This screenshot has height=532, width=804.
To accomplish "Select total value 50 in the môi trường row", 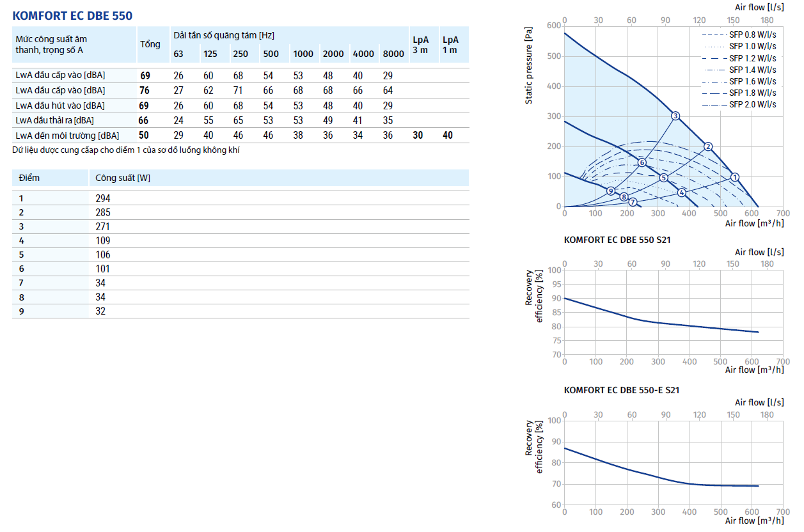I will [x=144, y=135].
